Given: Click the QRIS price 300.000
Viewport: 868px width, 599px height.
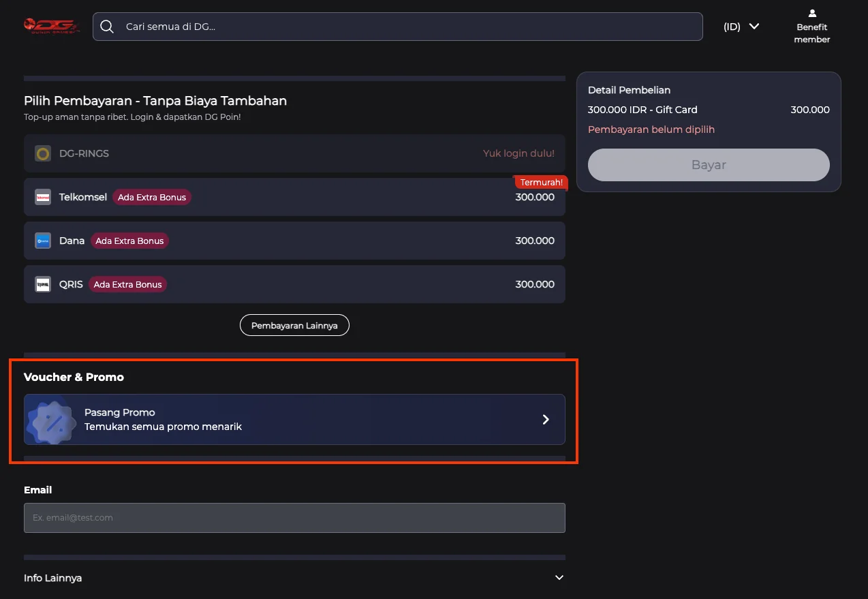Looking at the screenshot, I should tap(535, 284).
